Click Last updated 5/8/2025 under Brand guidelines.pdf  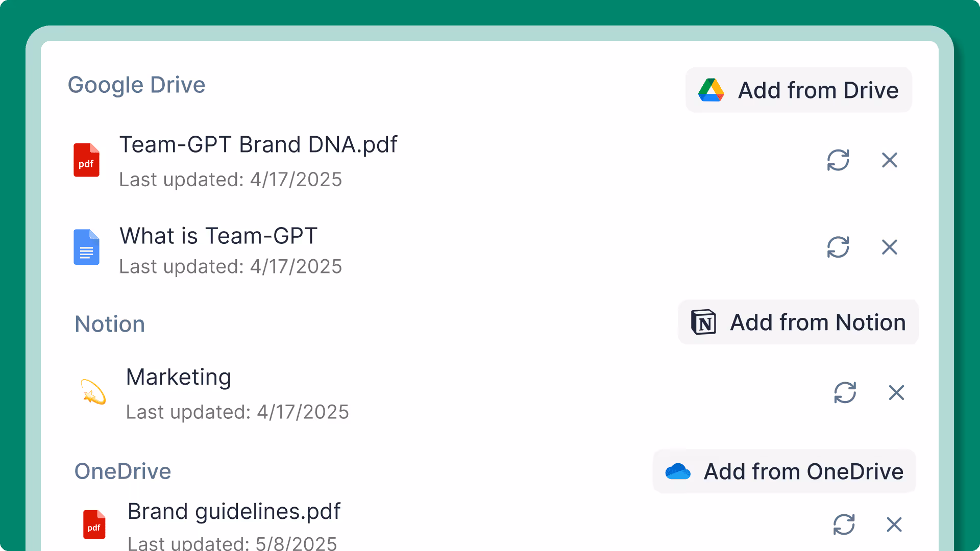coord(232,543)
